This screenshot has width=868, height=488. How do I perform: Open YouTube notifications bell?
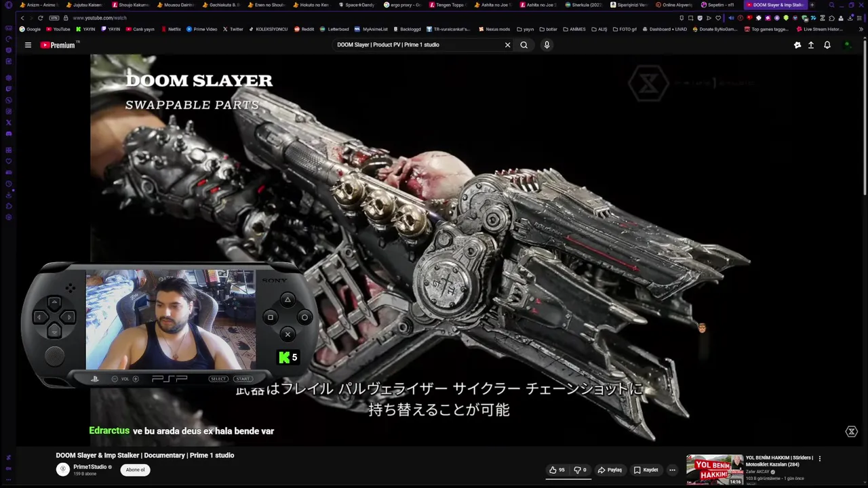(x=827, y=45)
